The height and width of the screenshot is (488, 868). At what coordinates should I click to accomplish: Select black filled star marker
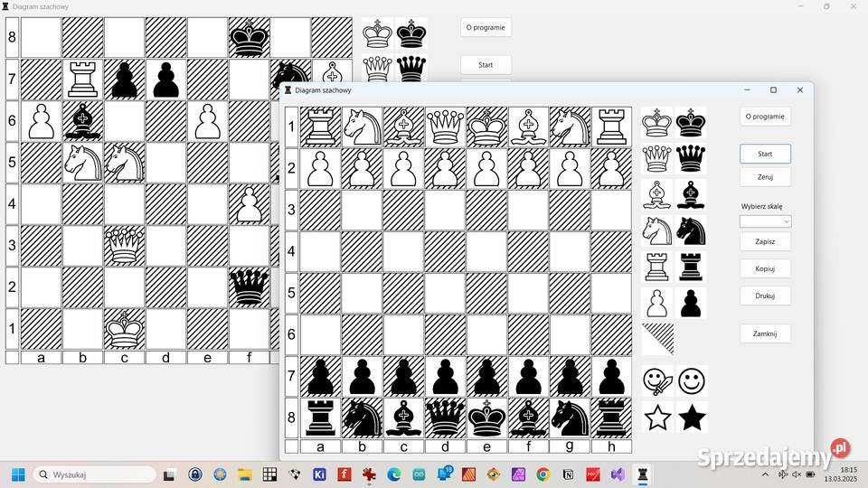[692, 418]
